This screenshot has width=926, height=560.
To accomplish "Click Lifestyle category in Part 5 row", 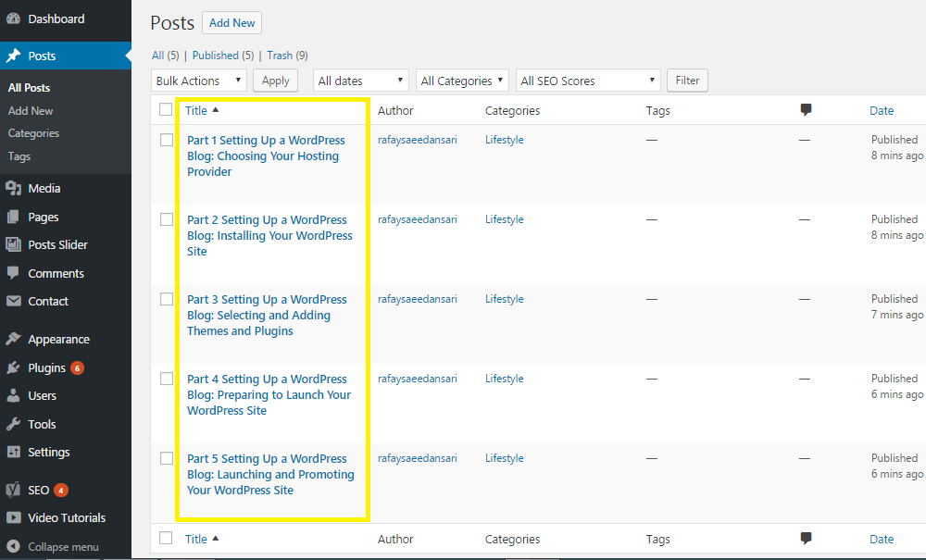I will 505,458.
